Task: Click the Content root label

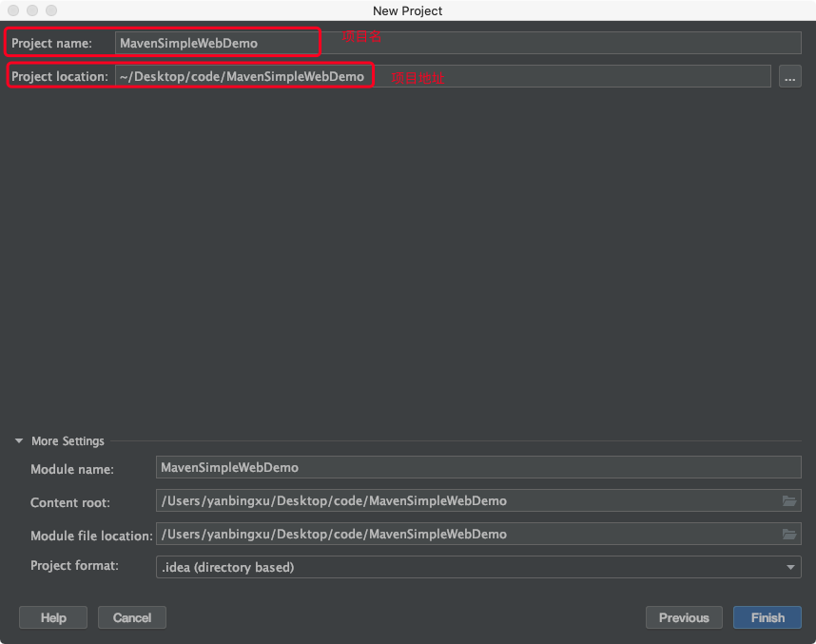Action: (70, 502)
